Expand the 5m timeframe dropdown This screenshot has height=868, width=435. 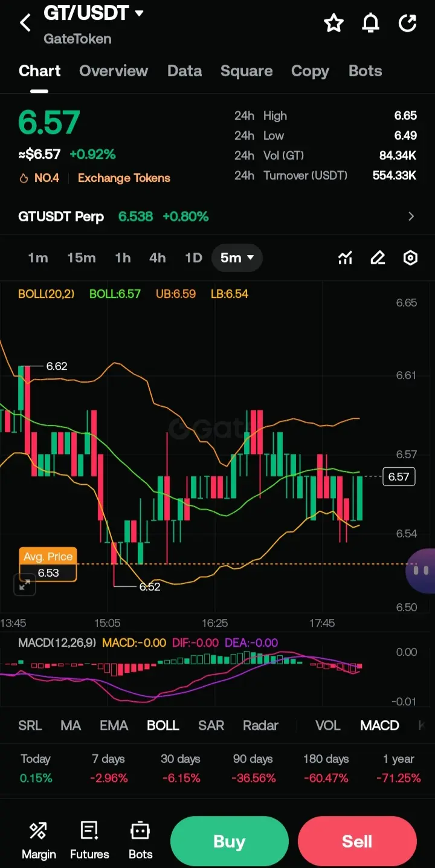(237, 258)
